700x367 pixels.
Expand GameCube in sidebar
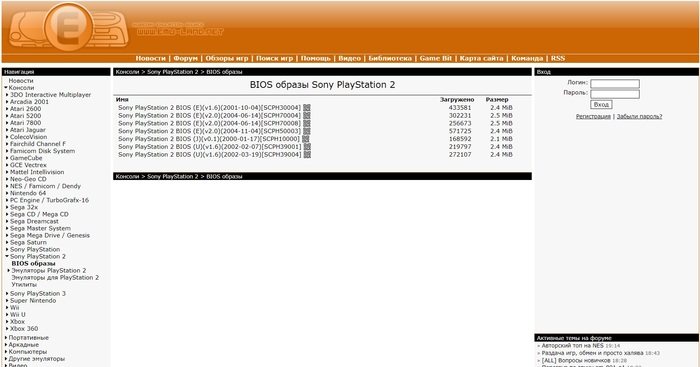7,158
